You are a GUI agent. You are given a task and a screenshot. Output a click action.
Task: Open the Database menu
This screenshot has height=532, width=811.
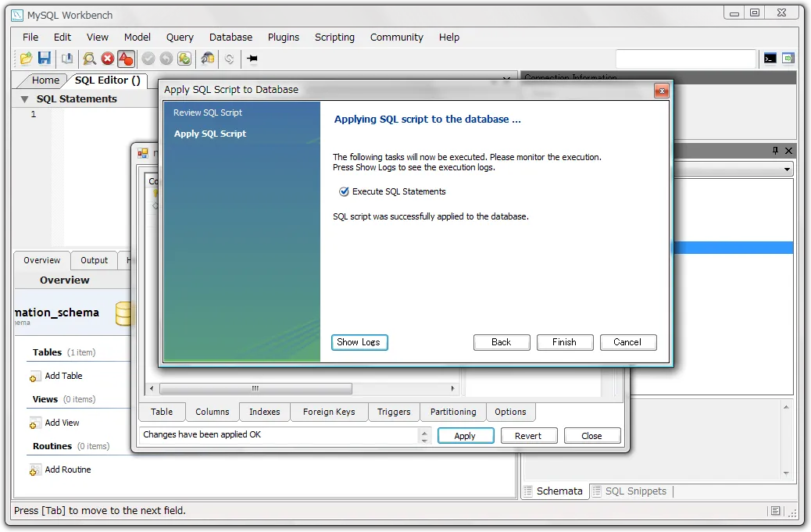coord(230,37)
